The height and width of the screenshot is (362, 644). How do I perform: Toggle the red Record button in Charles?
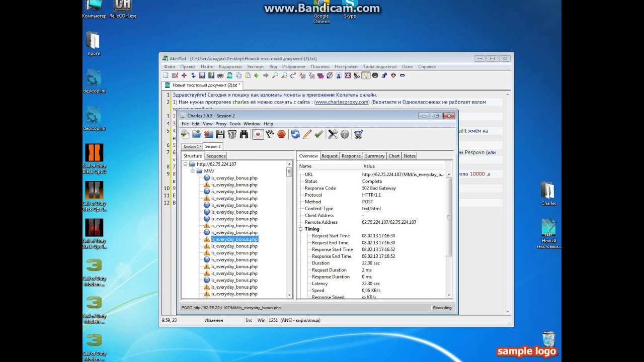coord(258,134)
